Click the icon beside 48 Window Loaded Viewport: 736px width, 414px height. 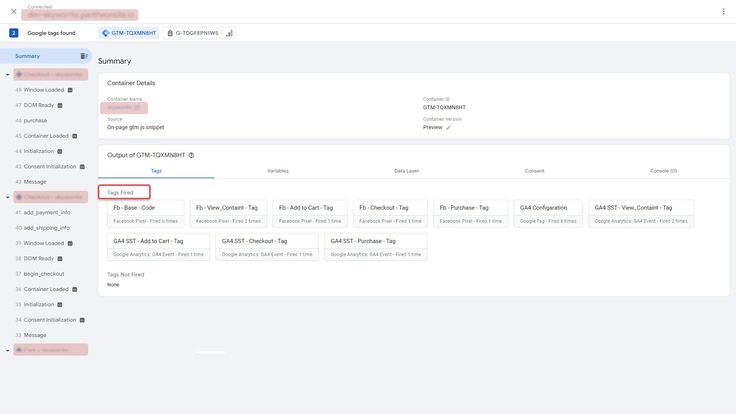click(70, 90)
